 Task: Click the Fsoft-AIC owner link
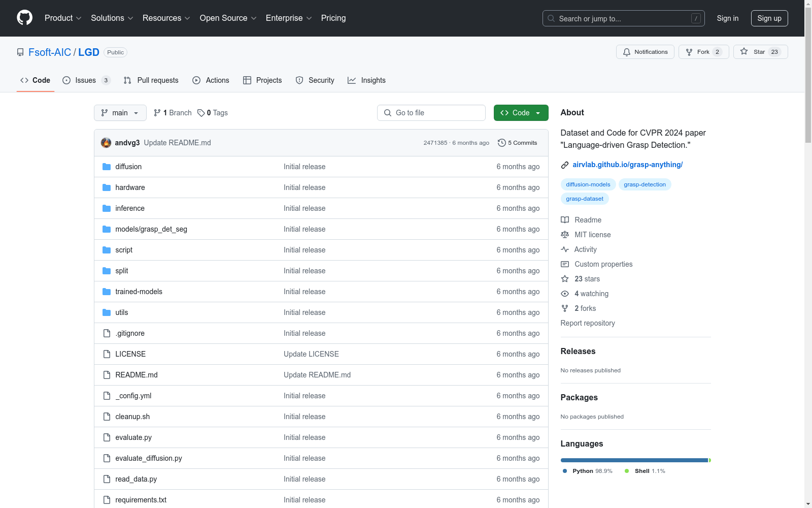coord(50,52)
